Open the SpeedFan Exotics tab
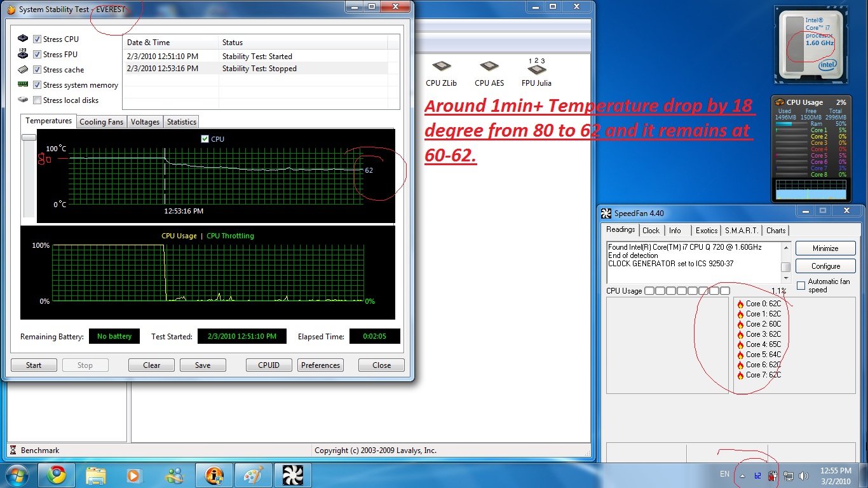Screen dimensions: 868x488 pyautogui.click(x=706, y=230)
